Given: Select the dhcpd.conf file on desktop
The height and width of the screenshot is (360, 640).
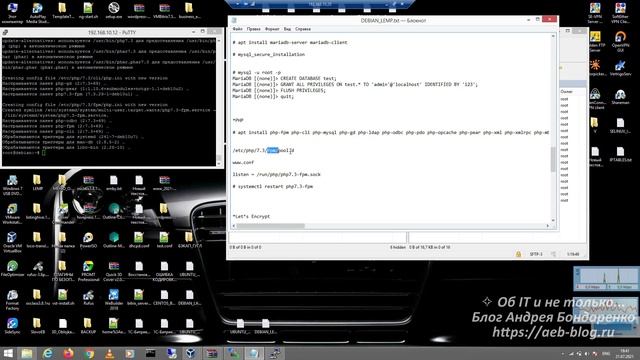Looking at the screenshot, I should pos(139,240).
